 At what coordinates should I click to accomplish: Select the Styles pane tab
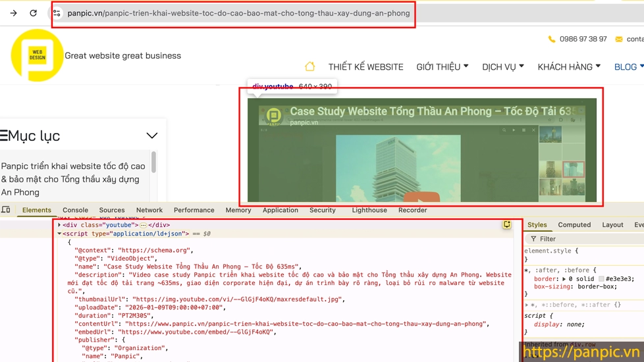(537, 224)
